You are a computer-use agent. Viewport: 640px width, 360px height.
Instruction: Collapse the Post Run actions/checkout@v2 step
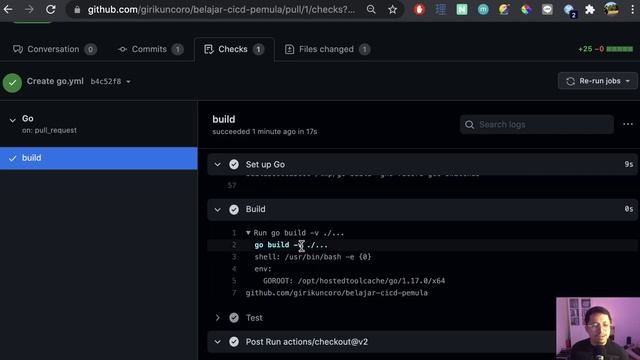(218, 342)
